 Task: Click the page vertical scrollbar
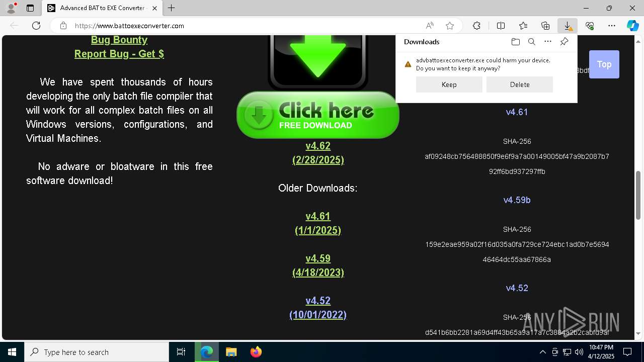coord(638,195)
